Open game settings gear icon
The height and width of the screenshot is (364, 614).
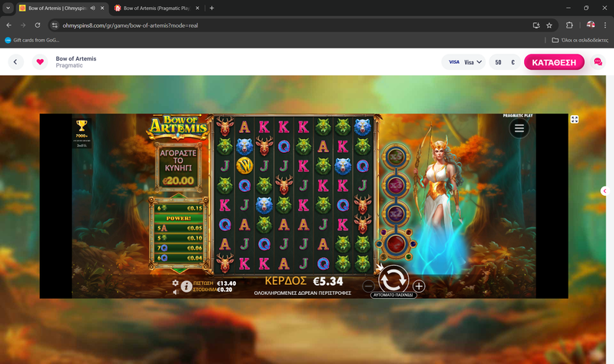coord(175,283)
